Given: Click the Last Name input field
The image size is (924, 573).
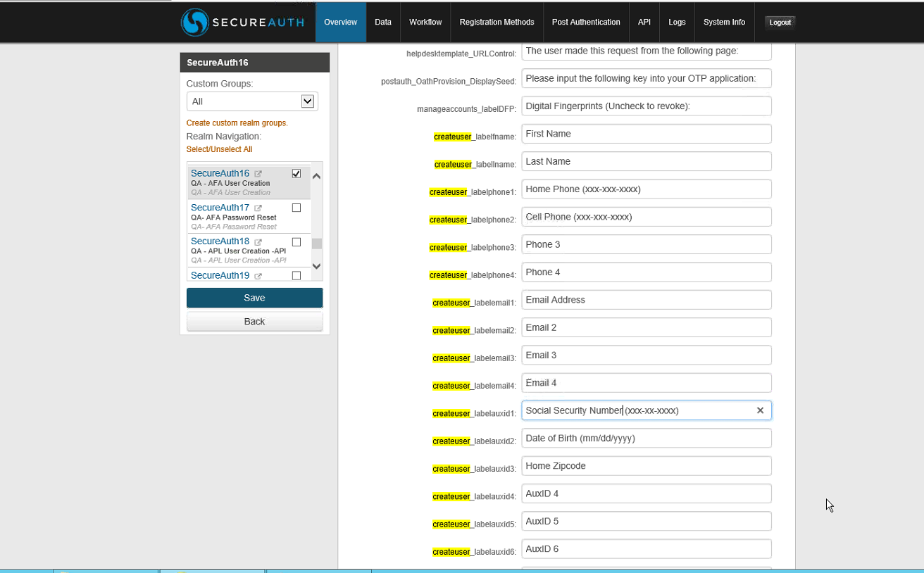Looking at the screenshot, I should click(647, 161).
